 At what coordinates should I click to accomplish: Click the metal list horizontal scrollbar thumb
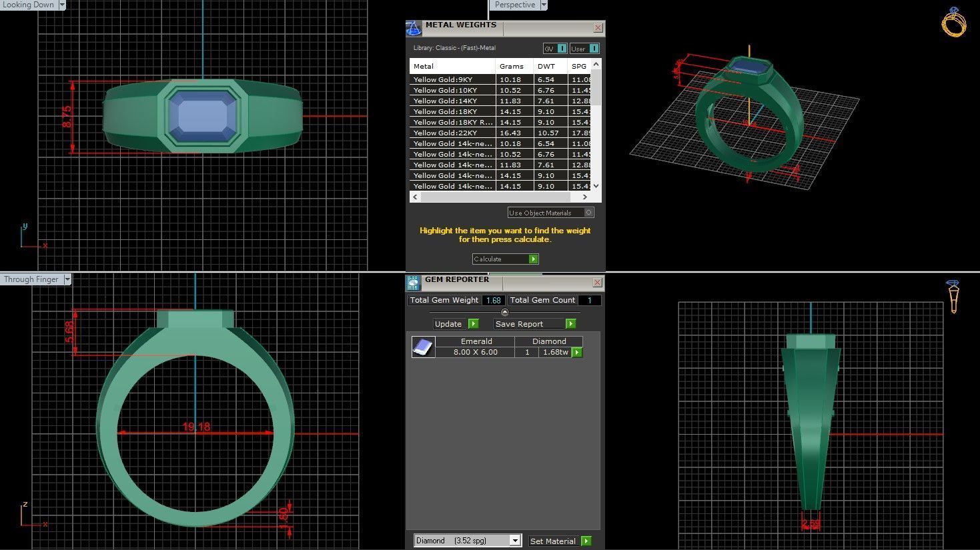point(495,197)
